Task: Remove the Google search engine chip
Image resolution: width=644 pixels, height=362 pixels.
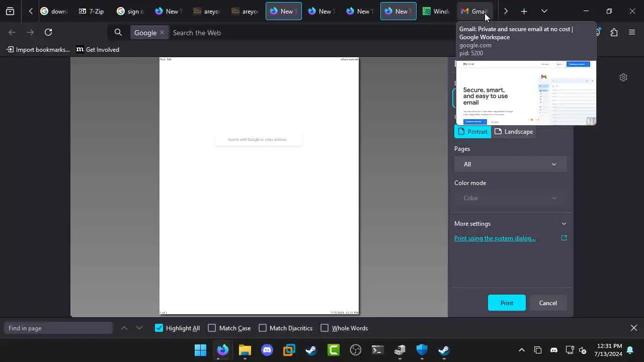Action: tap(162, 33)
